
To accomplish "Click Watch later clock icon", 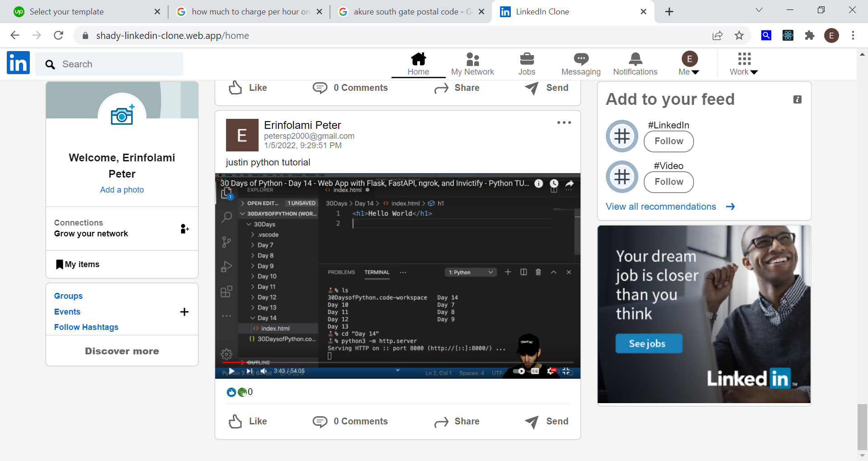I will pos(554,183).
